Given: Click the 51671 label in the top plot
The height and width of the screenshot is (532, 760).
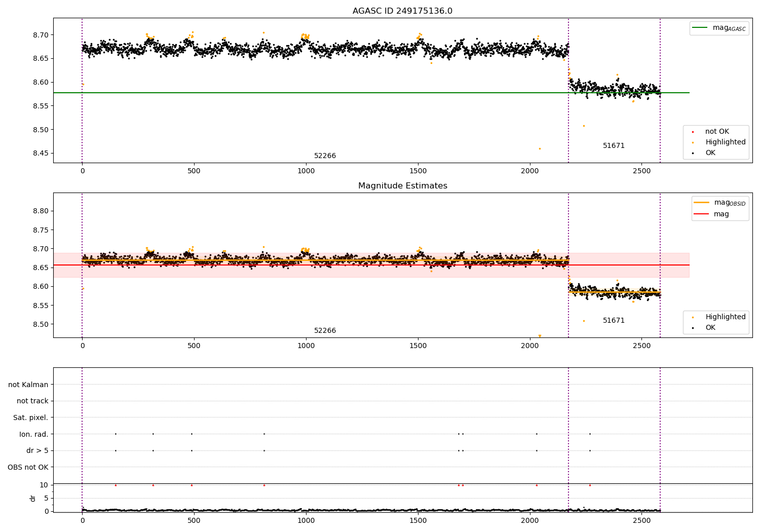Looking at the screenshot, I should click(x=614, y=146).
